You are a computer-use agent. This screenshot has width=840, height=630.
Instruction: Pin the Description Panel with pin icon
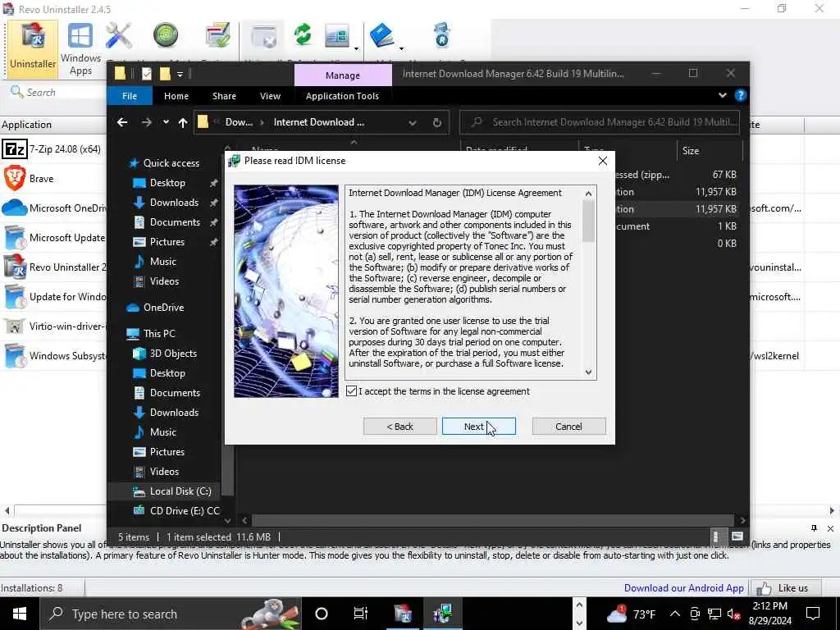click(x=815, y=528)
